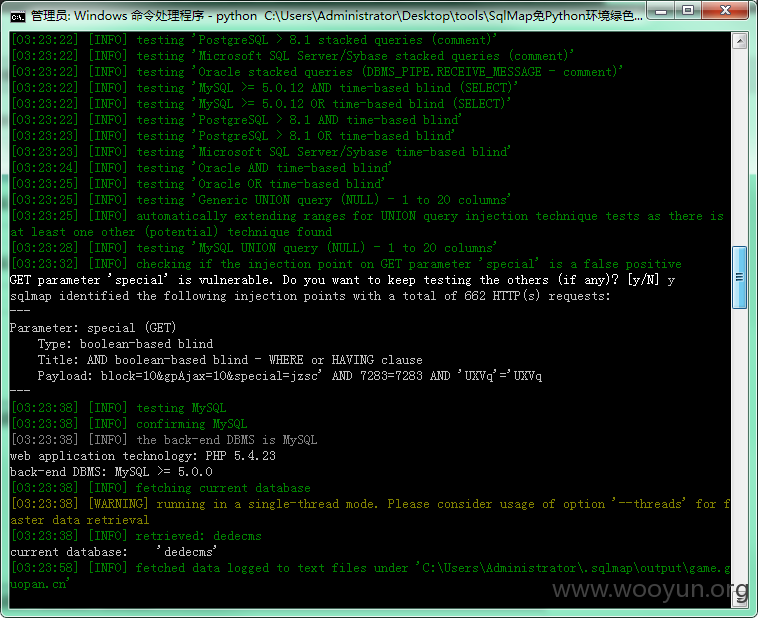
Task: Click 'Microsoft SQL Server/Sybase time-based blind' line
Action: point(261,152)
